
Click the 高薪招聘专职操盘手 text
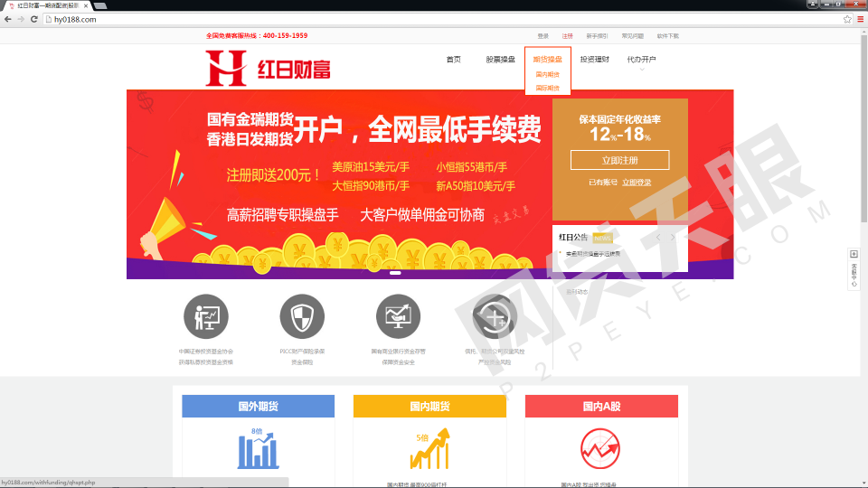[283, 215]
